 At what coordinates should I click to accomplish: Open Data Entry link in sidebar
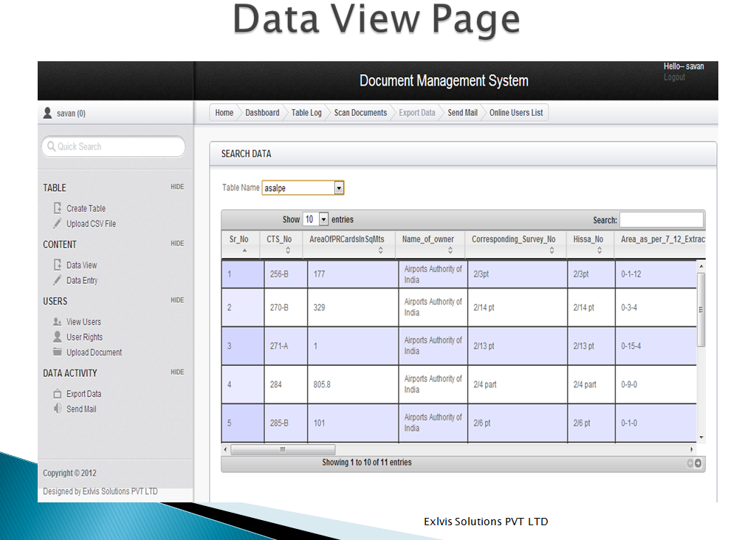82,280
